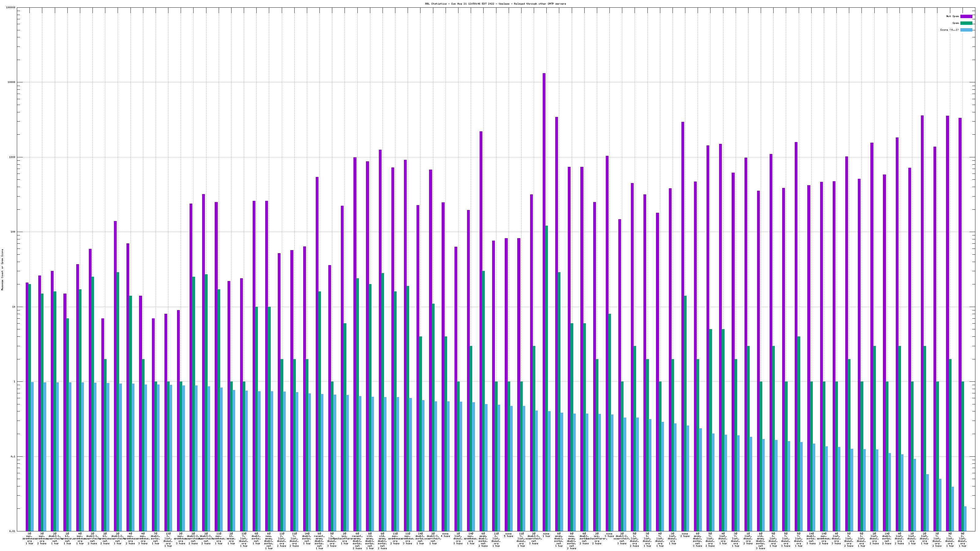Image resolution: width=980 pixels, height=551 pixels.
Task: Click the tallest purple bar above 'none 1 hop'
Action: (544, 302)
